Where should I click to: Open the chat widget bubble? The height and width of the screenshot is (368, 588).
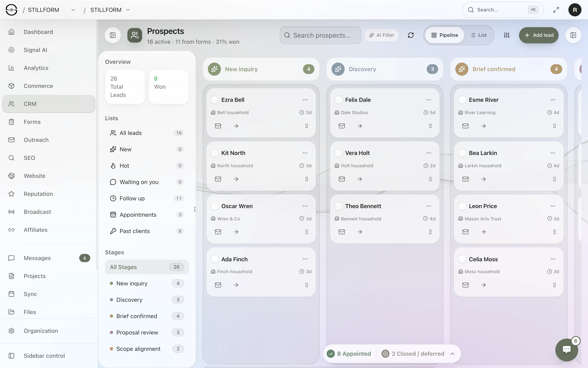567,350
